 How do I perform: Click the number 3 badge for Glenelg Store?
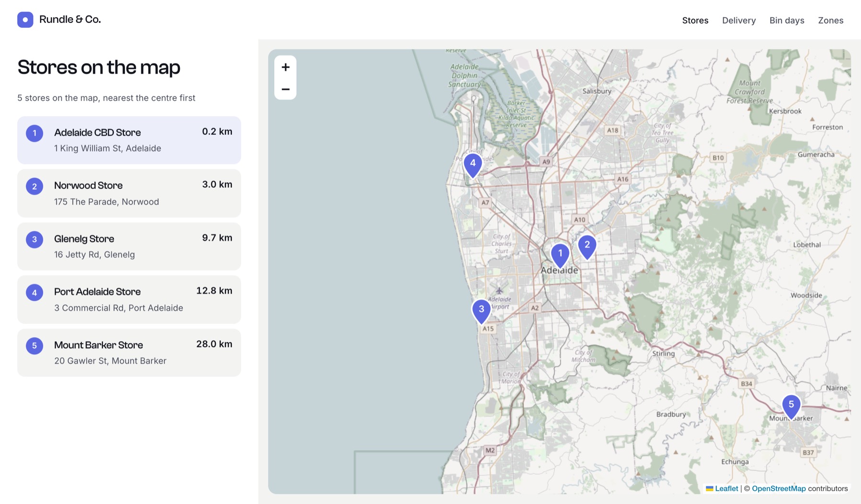(x=34, y=240)
